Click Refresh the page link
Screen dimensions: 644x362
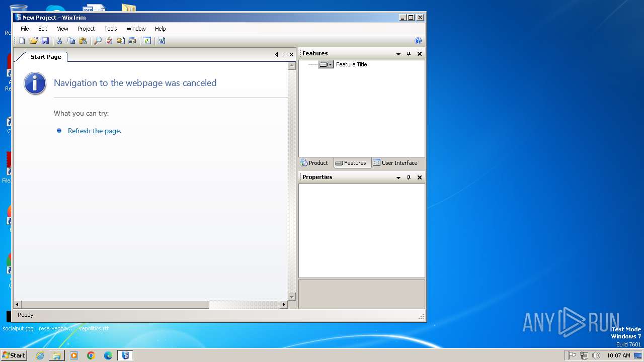95,131
